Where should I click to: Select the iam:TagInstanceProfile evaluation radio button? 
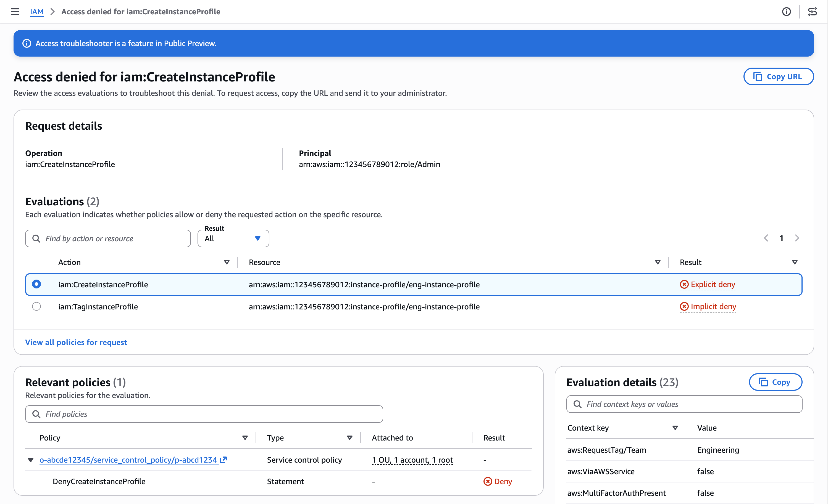tap(37, 307)
